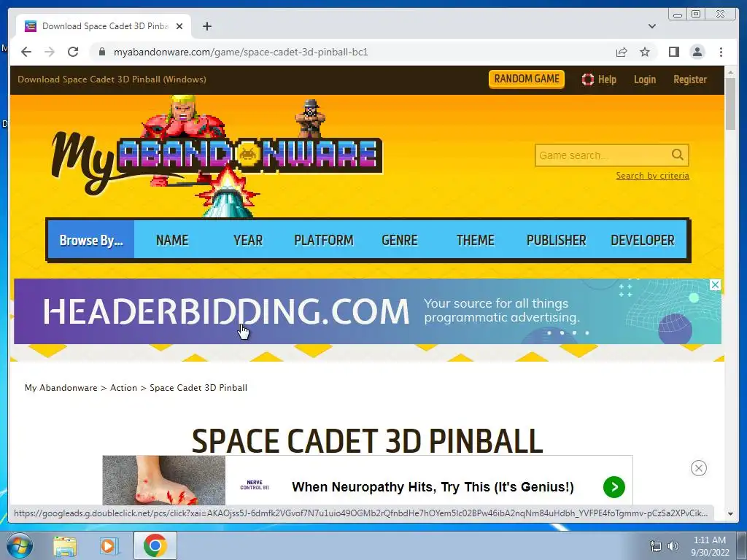This screenshot has height=560, width=747.
Task: Browse games by YEAR
Action: point(248,240)
